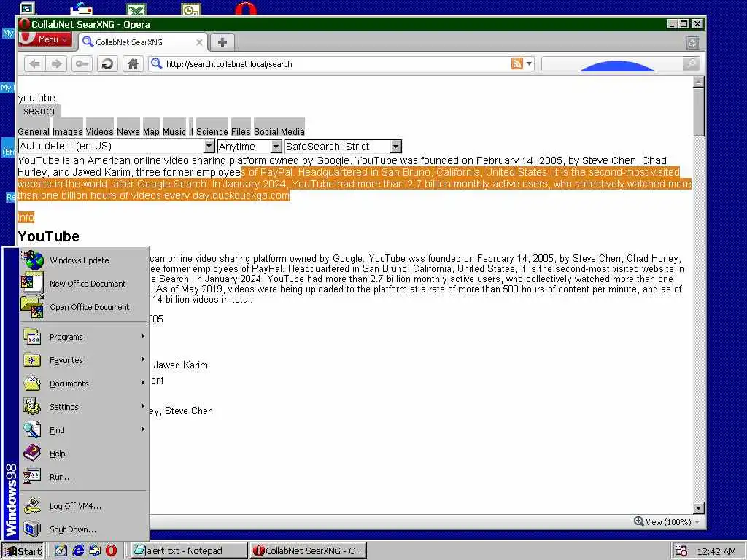Choose Open Office Document in Start menu
The image size is (747, 560).
[x=85, y=307]
